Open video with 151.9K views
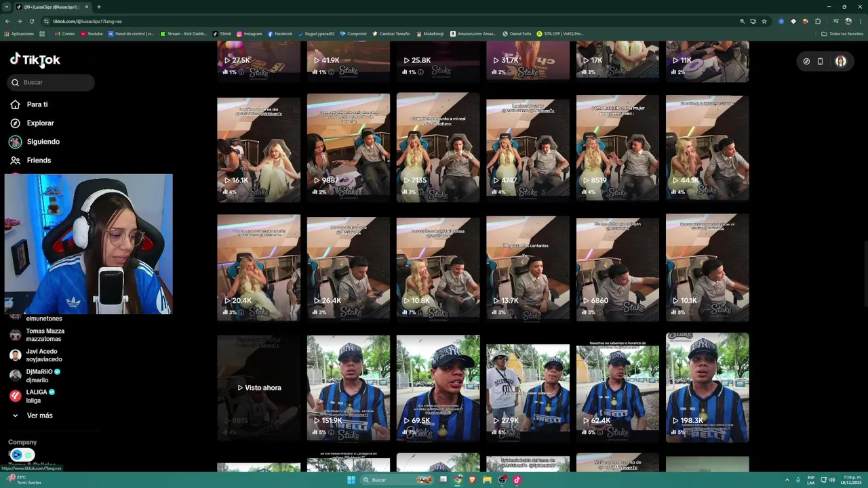This screenshot has height=488, width=868. (348, 388)
